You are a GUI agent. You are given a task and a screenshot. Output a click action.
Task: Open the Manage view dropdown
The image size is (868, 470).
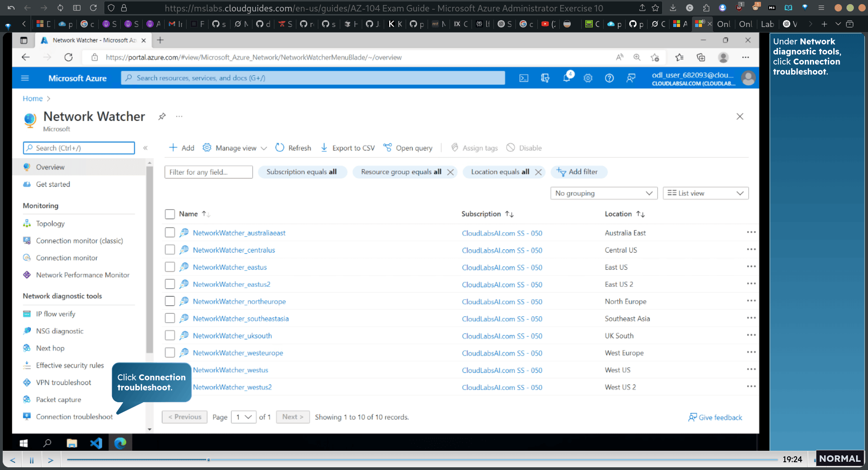235,148
